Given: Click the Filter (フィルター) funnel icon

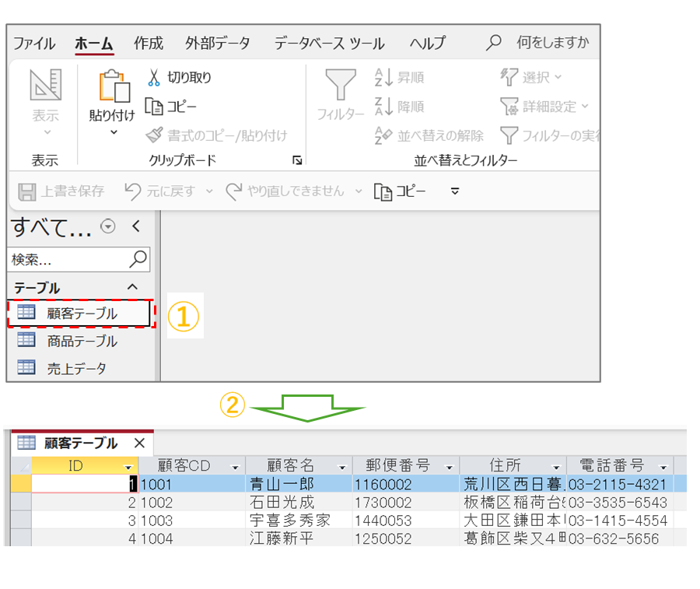Looking at the screenshot, I should point(340,85).
